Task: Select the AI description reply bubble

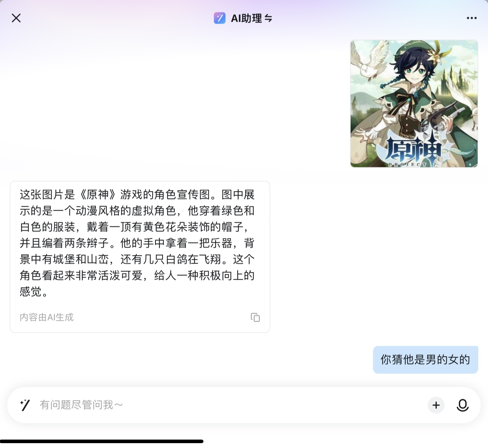Action: coord(140,257)
